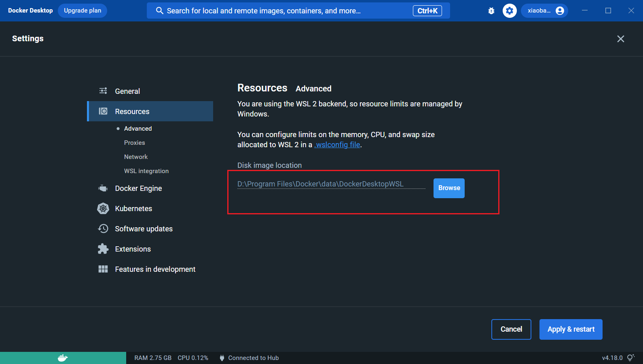Screen dimensions: 643x364
Task: Close the Settings panel with X
Action: coord(621,39)
